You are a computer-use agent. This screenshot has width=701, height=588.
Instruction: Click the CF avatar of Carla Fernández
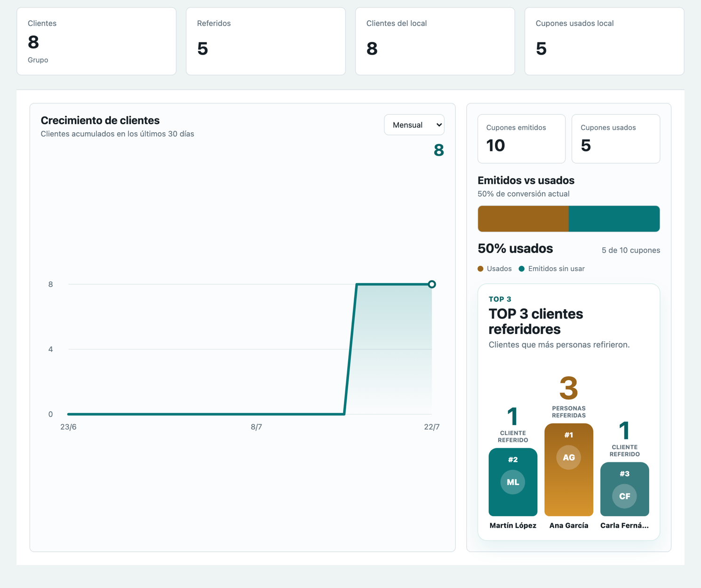pos(625,496)
